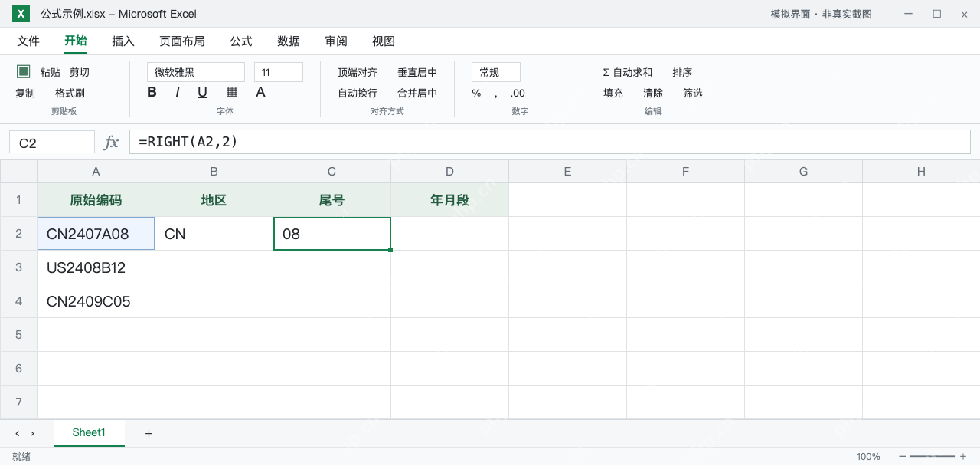This screenshot has height=466, width=980.
Task: Open the 公式 ribbon tab
Action: [241, 41]
